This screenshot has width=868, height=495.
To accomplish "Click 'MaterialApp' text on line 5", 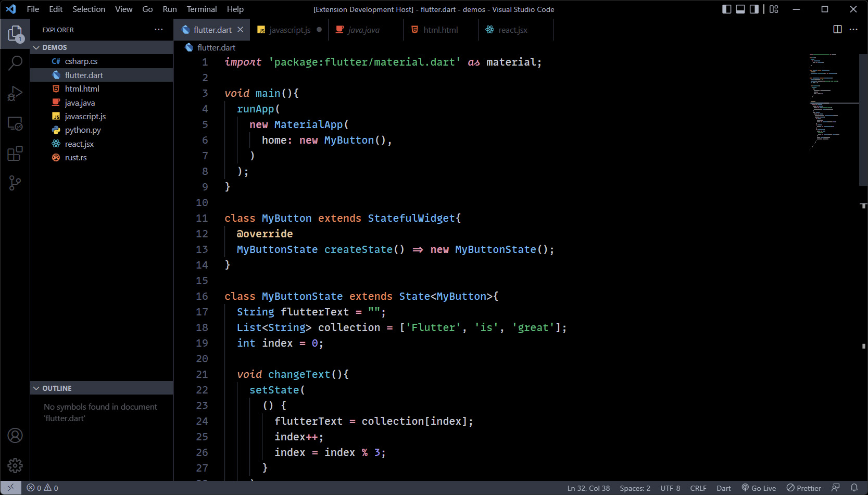I will [x=308, y=124].
